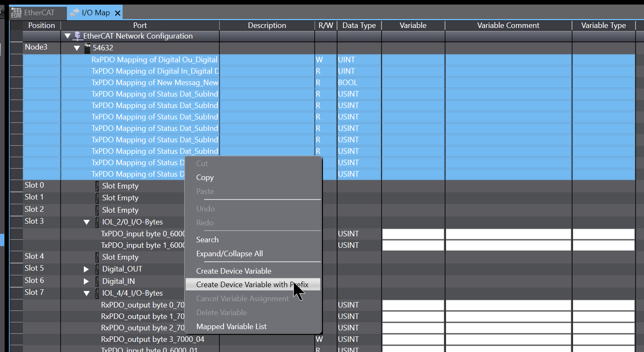Click the module icon in Slot 0 row
This screenshot has height=352, width=644.
(97, 186)
